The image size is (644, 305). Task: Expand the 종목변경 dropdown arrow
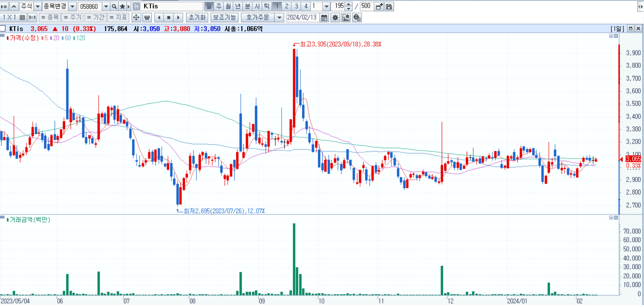72,7
